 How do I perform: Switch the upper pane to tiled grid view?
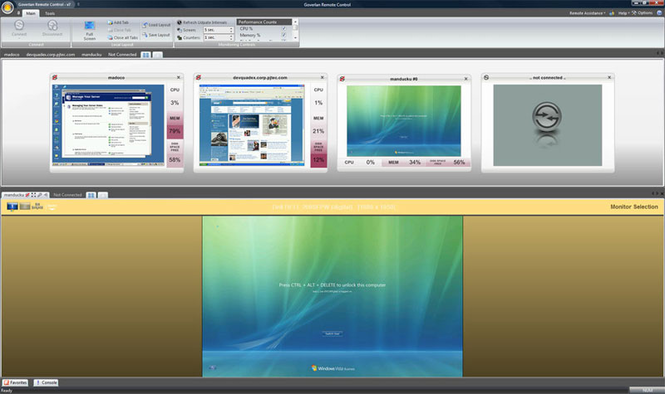(146, 55)
